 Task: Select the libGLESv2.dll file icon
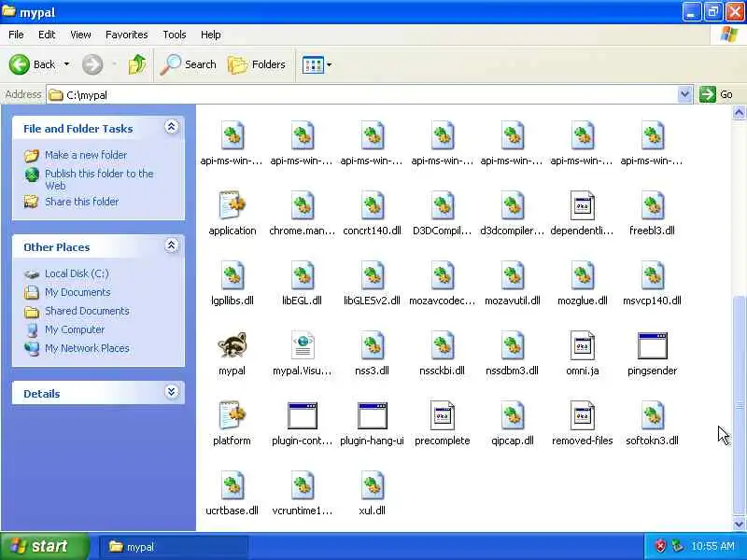(372, 275)
